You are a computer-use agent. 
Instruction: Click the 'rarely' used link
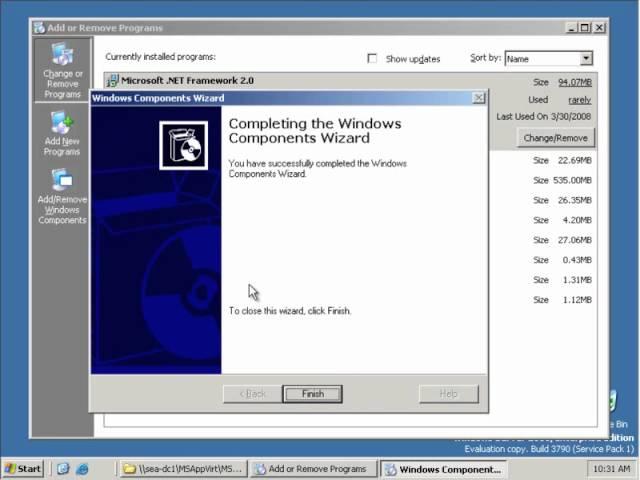click(x=580, y=100)
